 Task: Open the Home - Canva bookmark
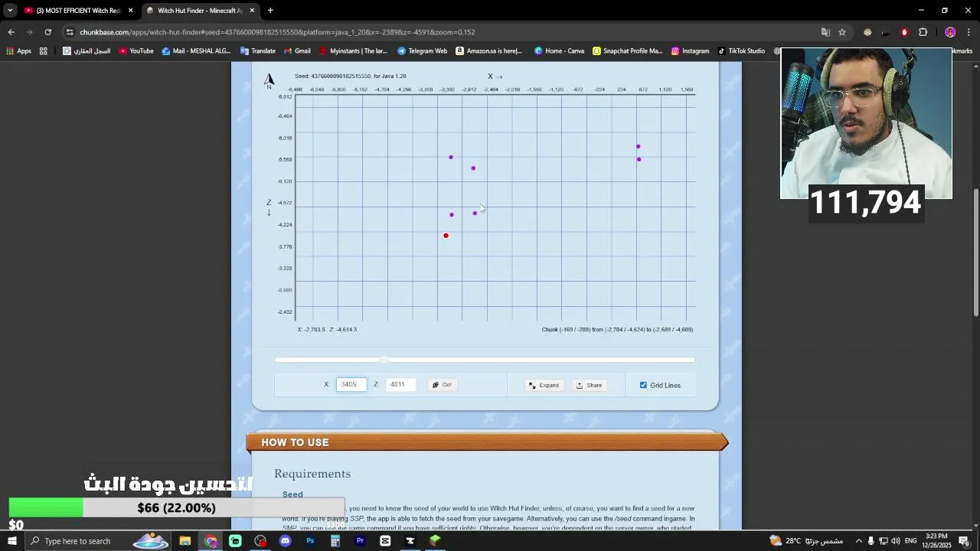559,51
